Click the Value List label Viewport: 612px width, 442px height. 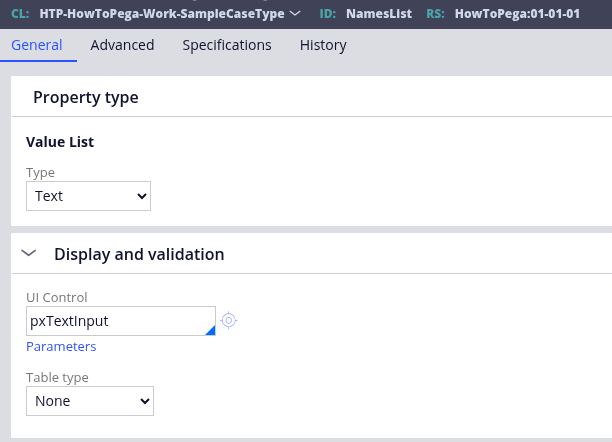[x=60, y=142]
